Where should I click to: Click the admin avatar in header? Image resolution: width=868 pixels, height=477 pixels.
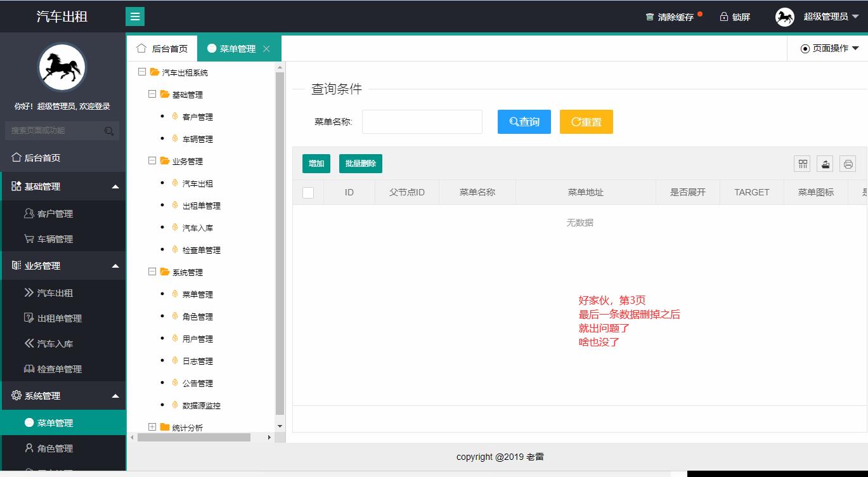point(785,17)
